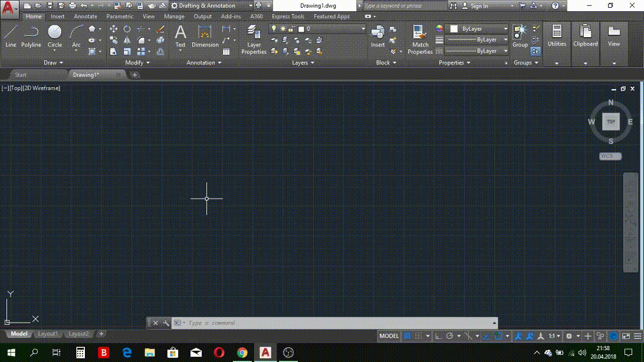Select the Line drawing tool
The width and height of the screenshot is (644, 362).
tap(11, 36)
